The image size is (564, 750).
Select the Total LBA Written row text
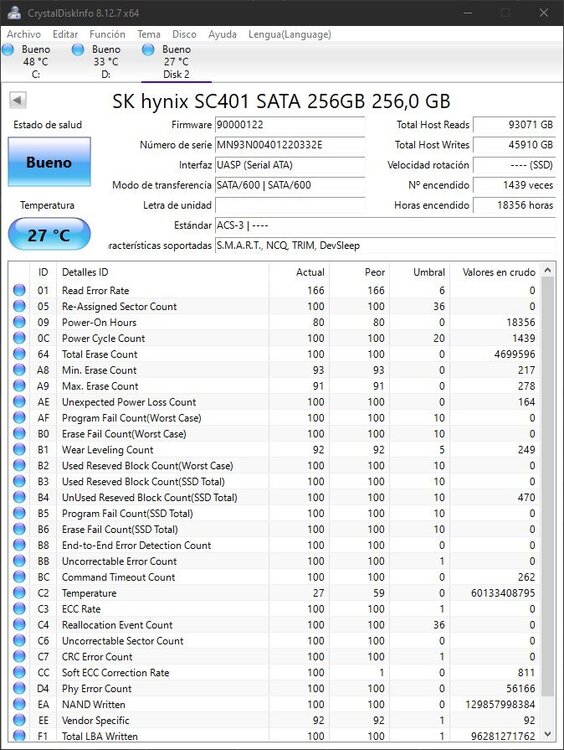tap(100, 736)
